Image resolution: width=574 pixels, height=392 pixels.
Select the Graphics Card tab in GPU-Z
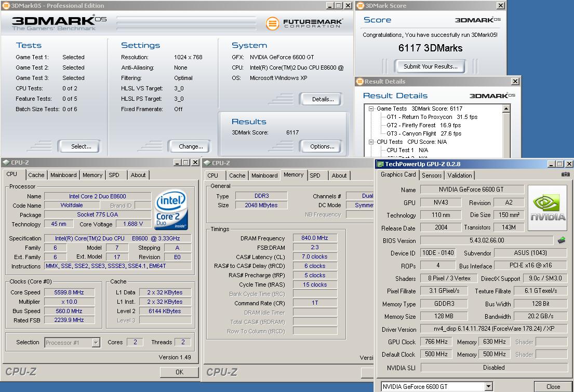pyautogui.click(x=398, y=174)
